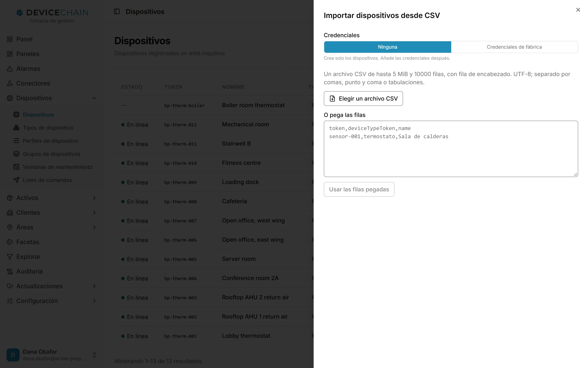Open Conectores in sidebar
The width and height of the screenshot is (588, 368).
(33, 83)
